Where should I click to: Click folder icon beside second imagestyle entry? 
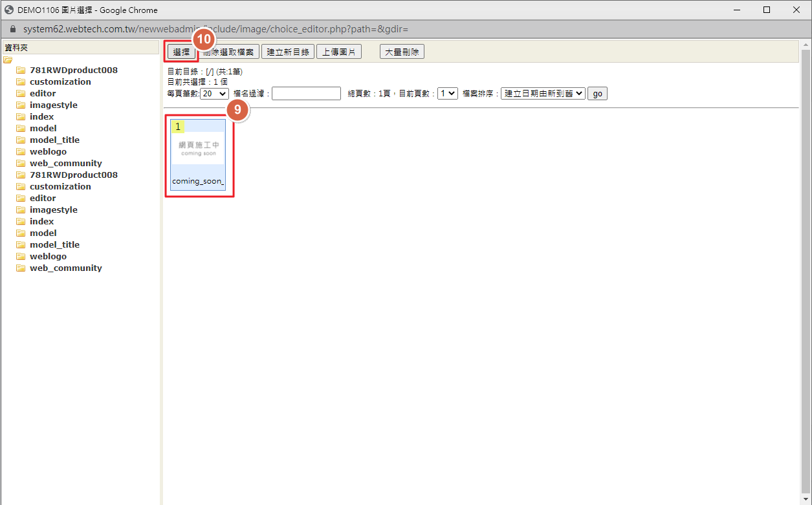coord(21,210)
